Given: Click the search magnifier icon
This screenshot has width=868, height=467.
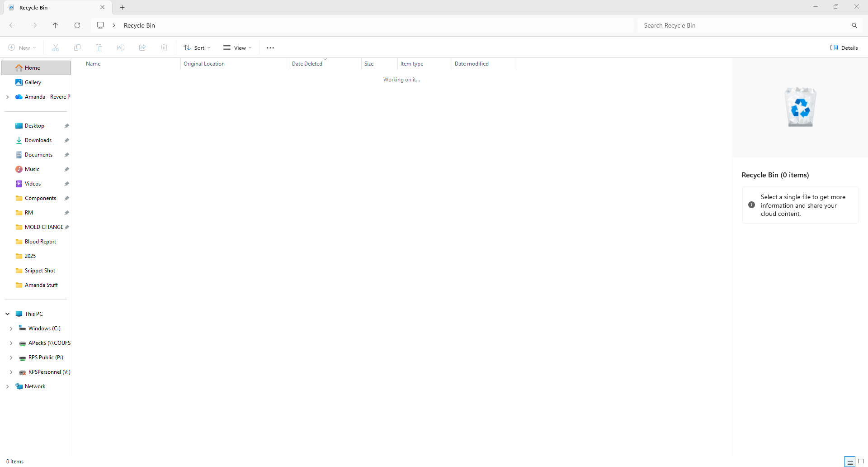Looking at the screenshot, I should (x=854, y=25).
